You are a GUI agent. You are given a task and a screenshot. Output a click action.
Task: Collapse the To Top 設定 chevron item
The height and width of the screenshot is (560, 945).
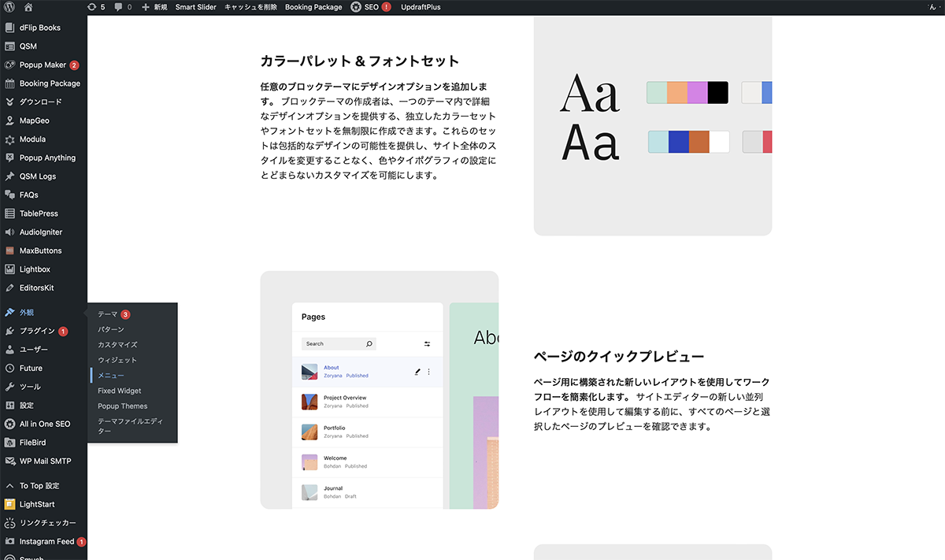[10, 486]
